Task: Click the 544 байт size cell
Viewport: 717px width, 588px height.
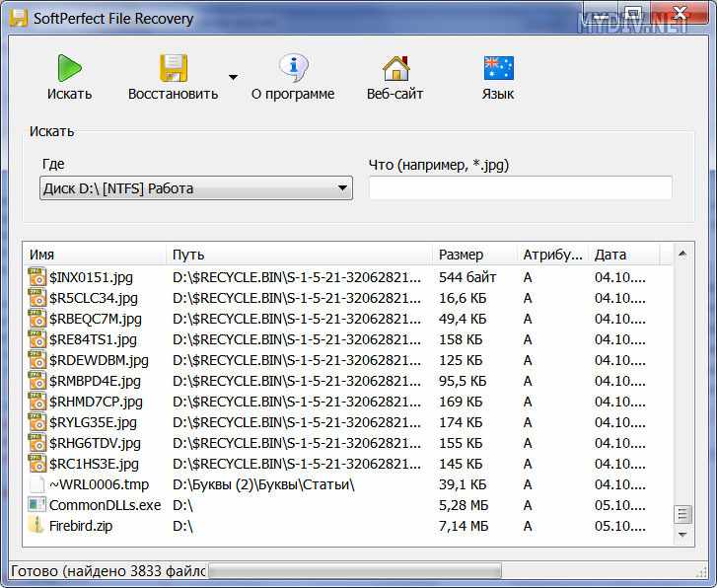Action: point(467,277)
